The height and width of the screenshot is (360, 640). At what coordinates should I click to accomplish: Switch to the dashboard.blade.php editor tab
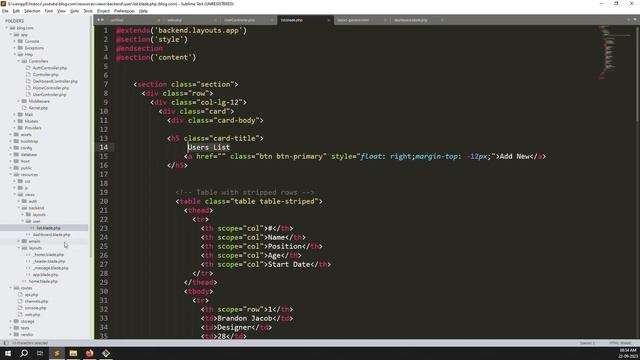tap(411, 20)
